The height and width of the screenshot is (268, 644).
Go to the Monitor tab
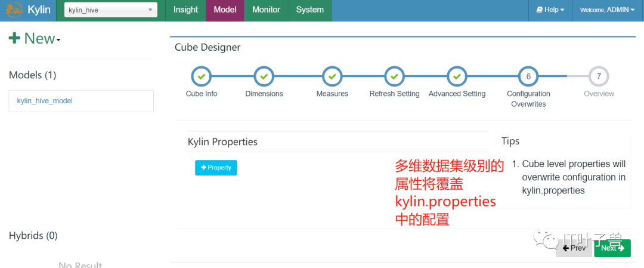(266, 10)
